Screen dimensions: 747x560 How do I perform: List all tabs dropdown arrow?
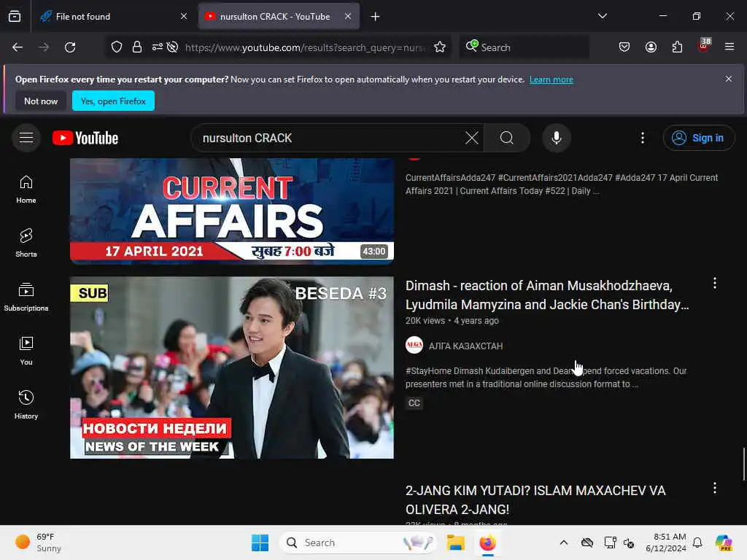click(602, 17)
